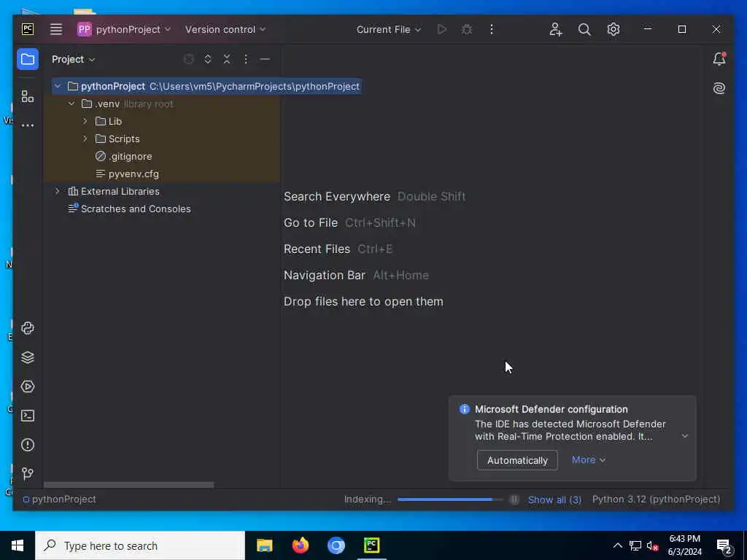Open Windows Action Center notifications

coord(724,546)
